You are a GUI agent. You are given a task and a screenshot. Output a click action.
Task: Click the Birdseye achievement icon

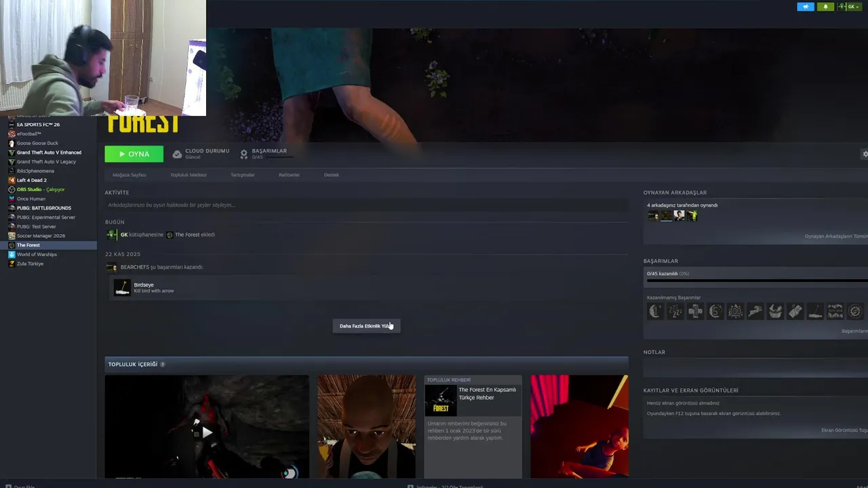122,287
